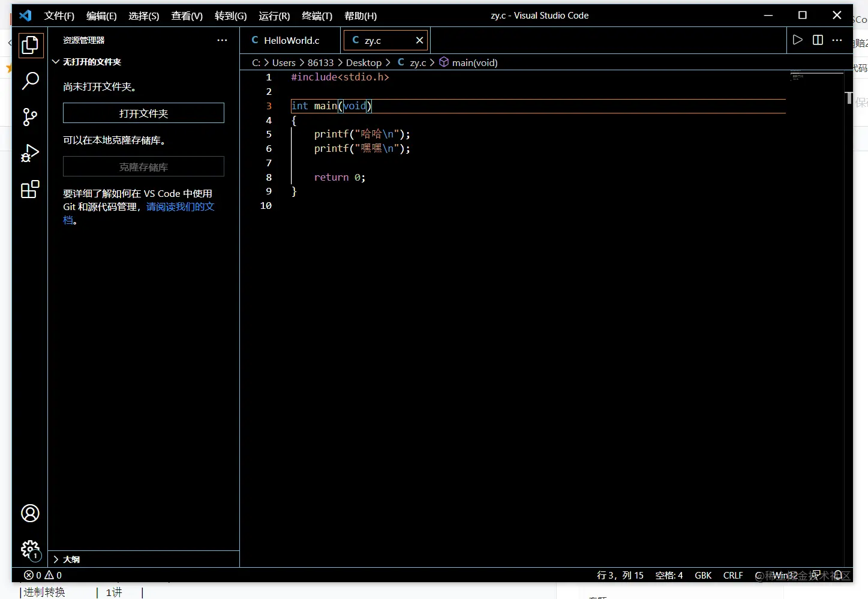Show errors and warnings in status bar

click(43, 575)
